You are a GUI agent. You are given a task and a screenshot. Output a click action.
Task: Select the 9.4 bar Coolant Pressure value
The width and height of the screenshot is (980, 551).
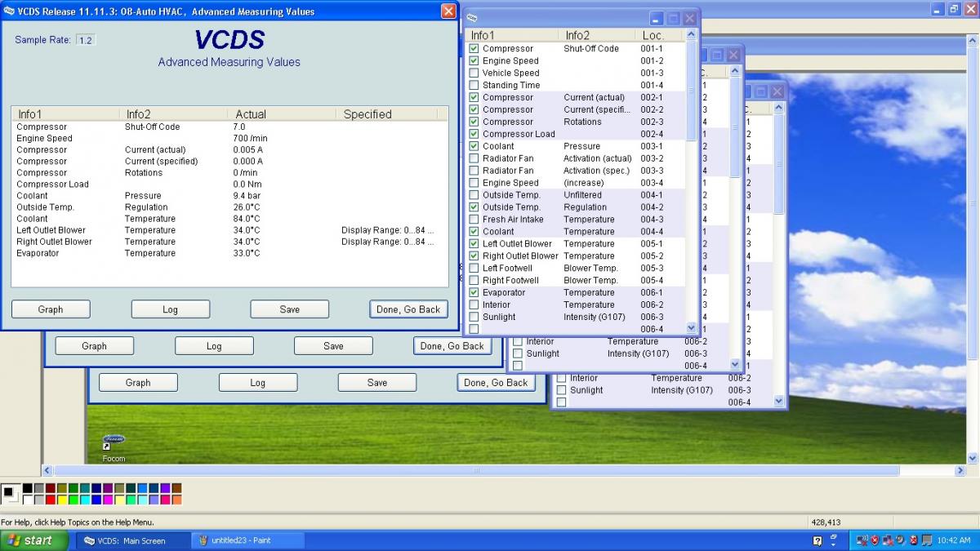tap(247, 195)
